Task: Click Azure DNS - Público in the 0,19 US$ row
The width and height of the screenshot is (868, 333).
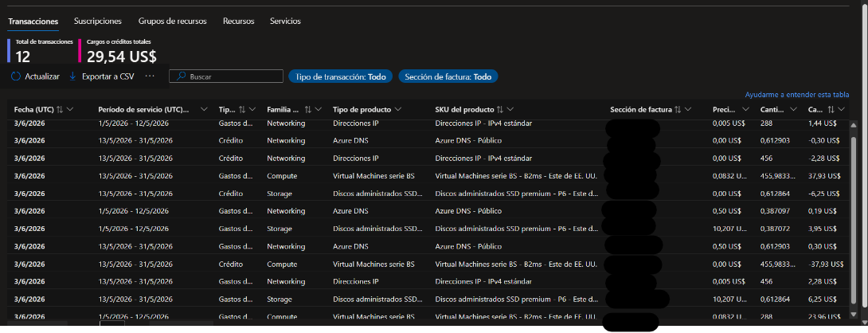Action: tap(468, 211)
